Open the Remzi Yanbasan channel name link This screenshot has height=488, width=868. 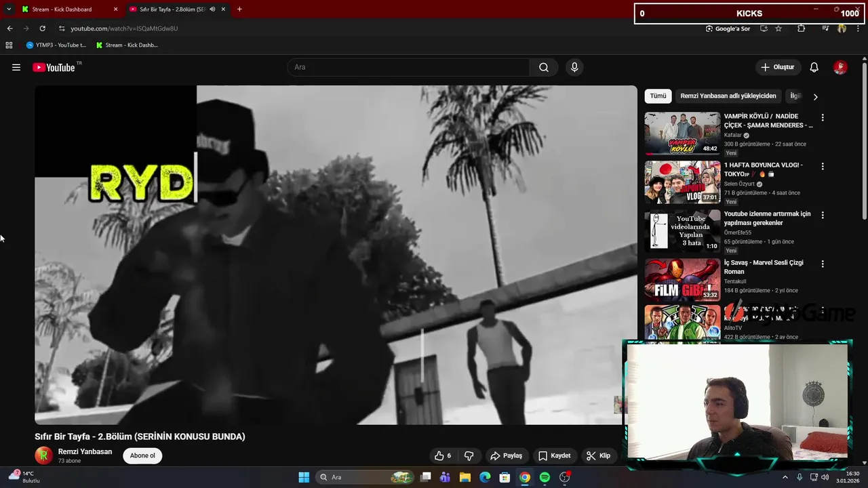click(85, 451)
